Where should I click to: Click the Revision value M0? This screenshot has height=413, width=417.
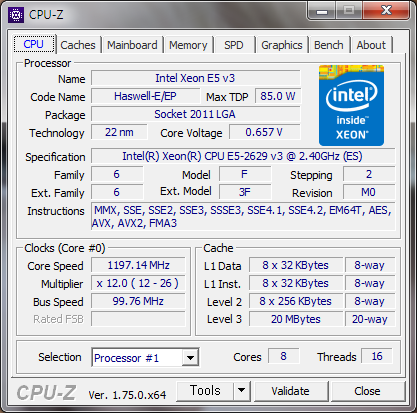[x=369, y=192]
